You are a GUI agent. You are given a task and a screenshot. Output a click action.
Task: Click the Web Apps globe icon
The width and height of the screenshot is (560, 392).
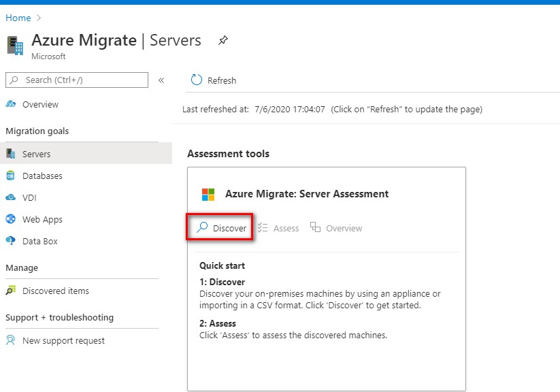[11, 218]
